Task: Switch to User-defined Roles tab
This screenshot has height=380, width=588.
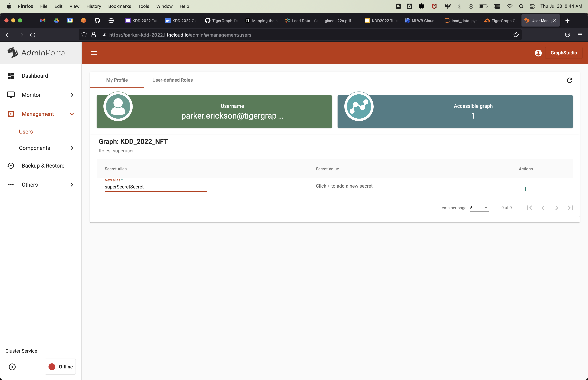Action: click(173, 80)
